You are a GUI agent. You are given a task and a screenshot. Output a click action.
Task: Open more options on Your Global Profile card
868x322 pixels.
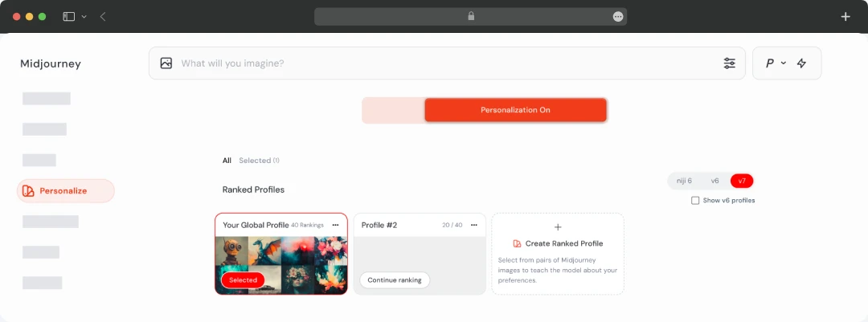[x=335, y=225]
